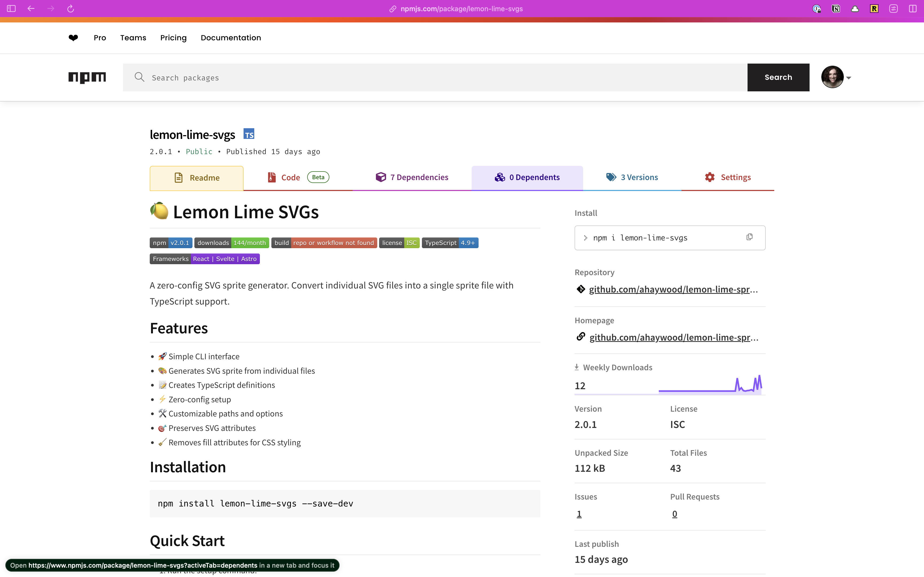Open the extension settings sliders icon
This screenshot has width=924, height=577.
click(x=893, y=8)
